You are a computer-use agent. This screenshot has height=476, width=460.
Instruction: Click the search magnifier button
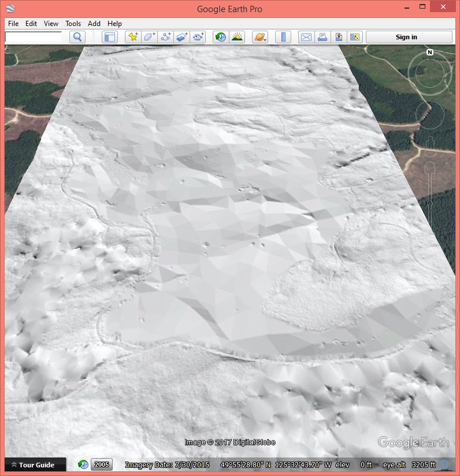pyautogui.click(x=77, y=37)
